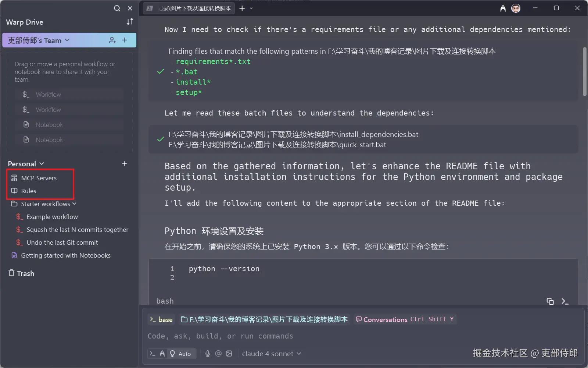Click the setup* search pattern
The image size is (588, 368).
pyautogui.click(x=189, y=92)
